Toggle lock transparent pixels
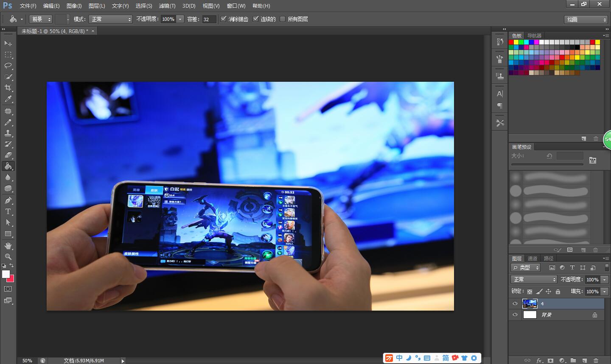This screenshot has width=611, height=364. point(530,292)
